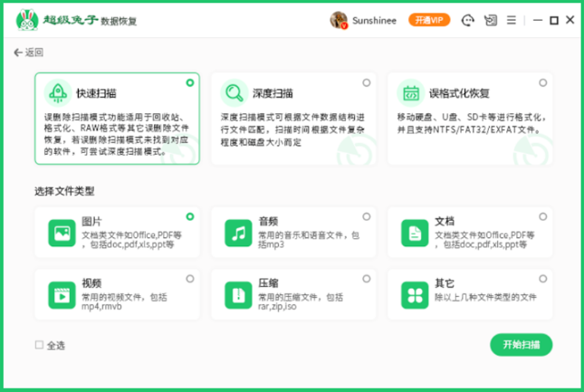Viewport: 584px width, 392px height.
Task: Click the 开始扫描 button
Action: coord(521,345)
